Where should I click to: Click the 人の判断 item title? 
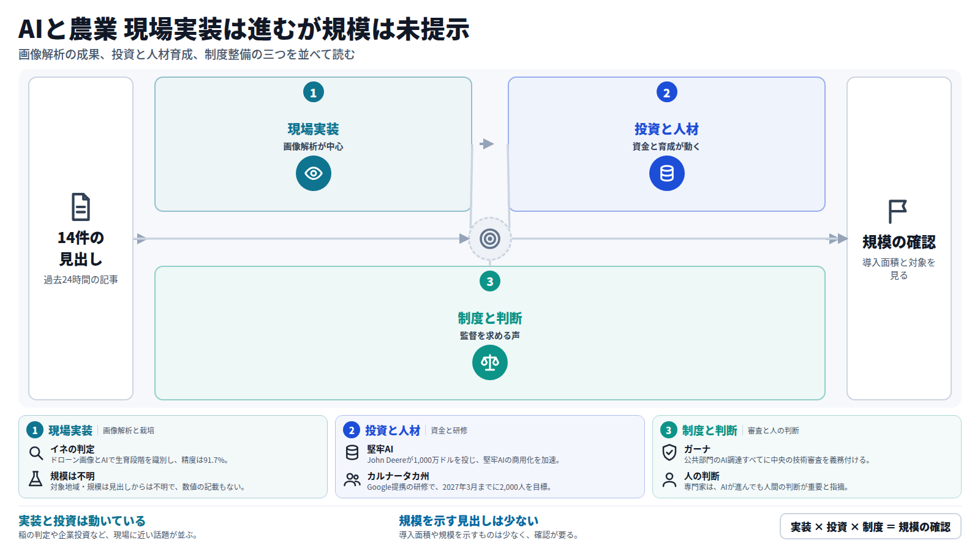[702, 476]
